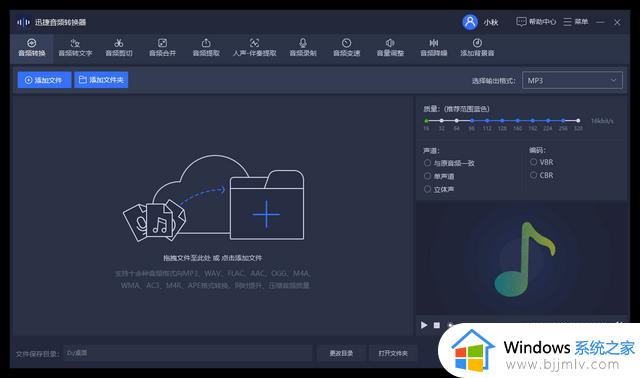Select the 音频合并 audio merge tool
Image resolution: width=640 pixels, height=378 pixels.
162,48
